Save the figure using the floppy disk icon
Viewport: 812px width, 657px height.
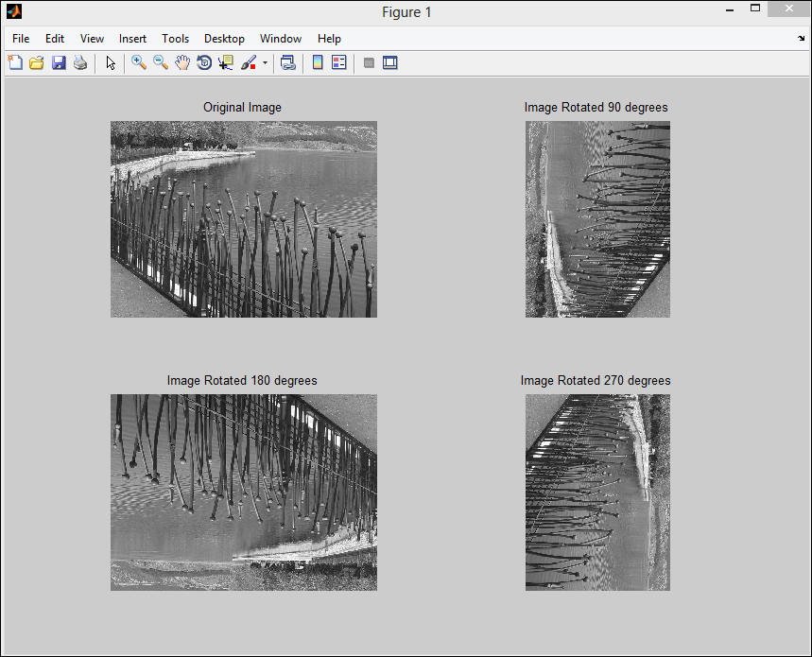(59, 62)
